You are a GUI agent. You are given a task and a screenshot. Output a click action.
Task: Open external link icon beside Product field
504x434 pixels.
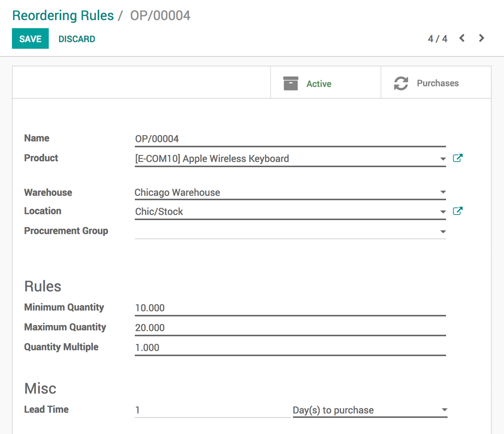point(457,158)
